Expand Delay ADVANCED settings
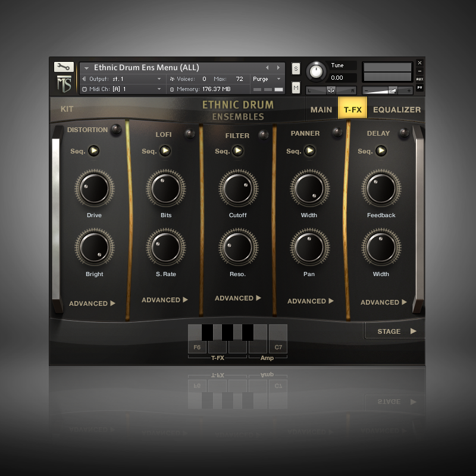The width and height of the screenshot is (476, 476). tap(384, 302)
